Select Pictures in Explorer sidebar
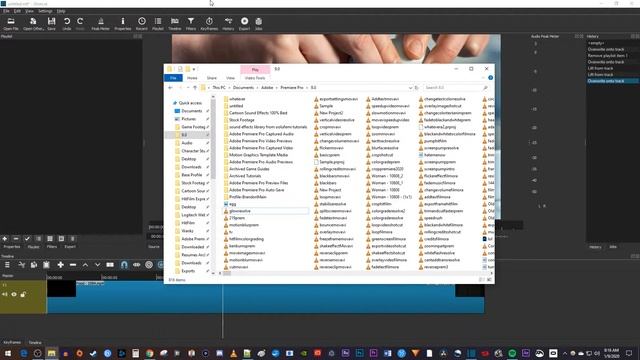This screenshot has width=640, height=360. 189,119
